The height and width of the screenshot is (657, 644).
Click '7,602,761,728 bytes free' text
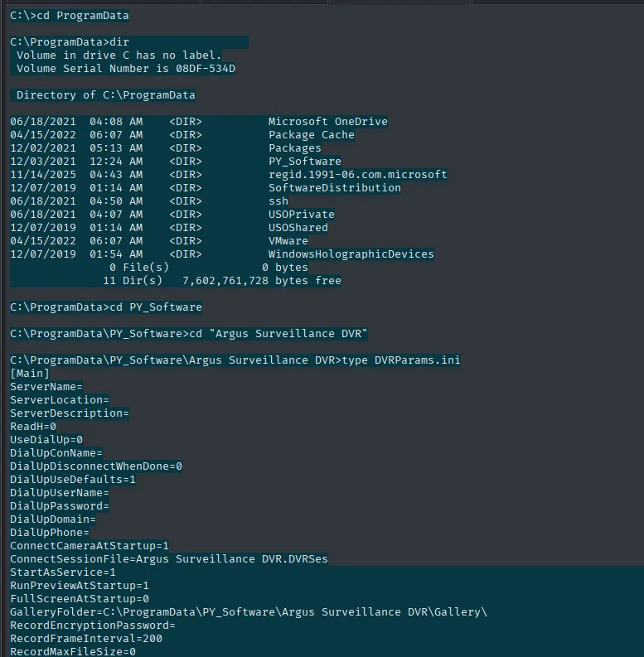[x=262, y=281]
